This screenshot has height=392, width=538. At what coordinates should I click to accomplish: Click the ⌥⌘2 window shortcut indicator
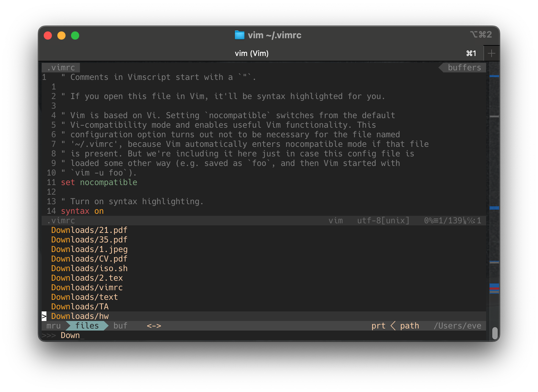pyautogui.click(x=481, y=34)
